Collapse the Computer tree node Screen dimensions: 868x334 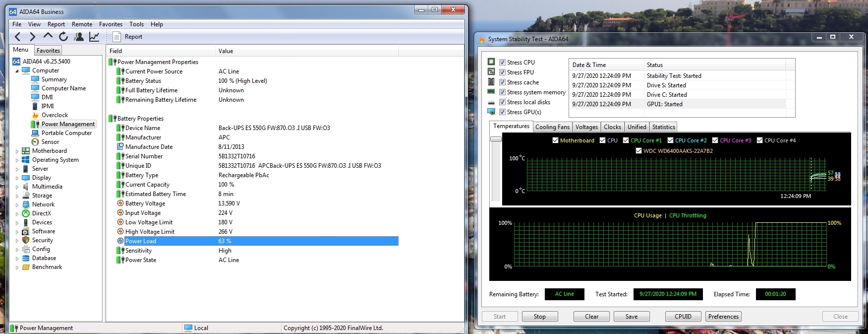click(17, 70)
